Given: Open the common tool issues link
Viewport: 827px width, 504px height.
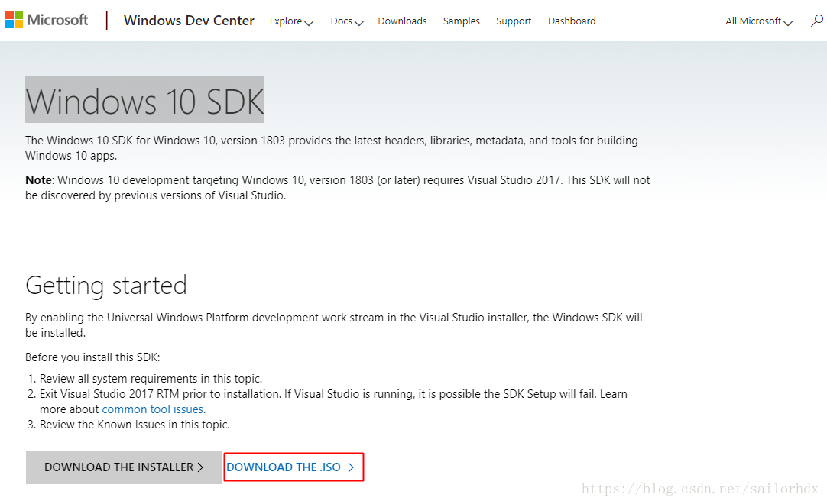Looking at the screenshot, I should (152, 409).
